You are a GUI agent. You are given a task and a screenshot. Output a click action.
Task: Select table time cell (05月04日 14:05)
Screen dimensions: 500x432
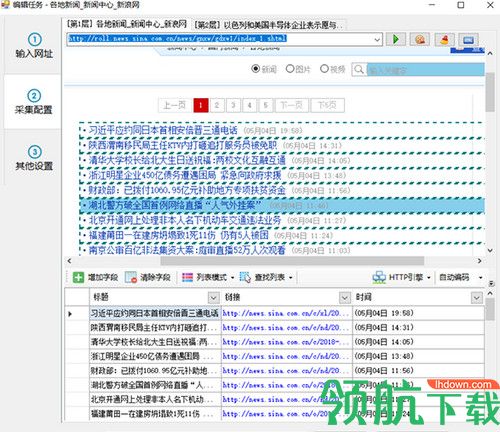(x=418, y=342)
